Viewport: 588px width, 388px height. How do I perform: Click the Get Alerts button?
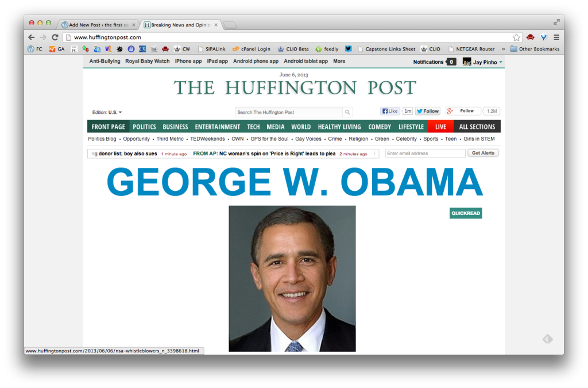(483, 153)
